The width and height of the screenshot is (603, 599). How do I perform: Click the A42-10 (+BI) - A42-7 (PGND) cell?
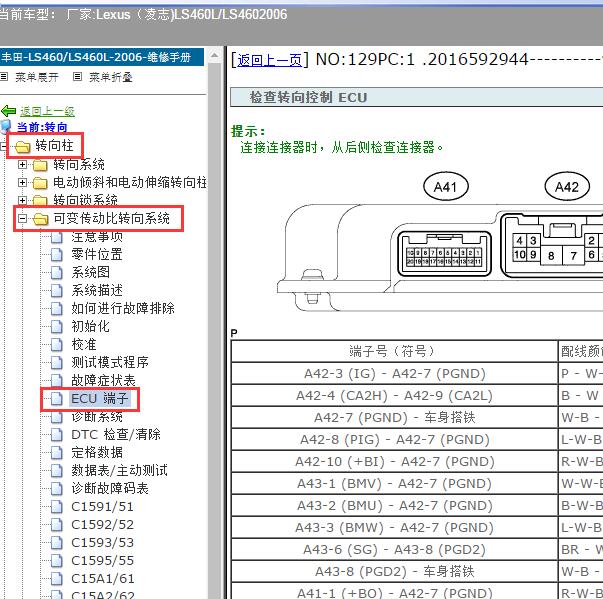[395, 461]
